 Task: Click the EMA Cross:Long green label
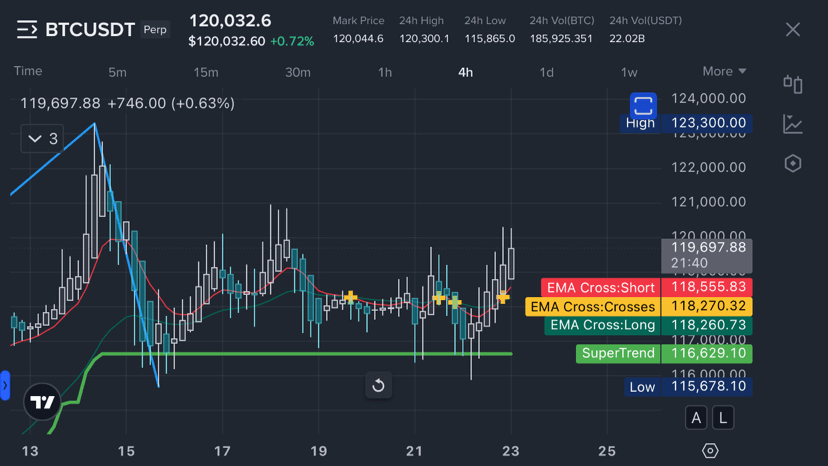pyautogui.click(x=603, y=325)
